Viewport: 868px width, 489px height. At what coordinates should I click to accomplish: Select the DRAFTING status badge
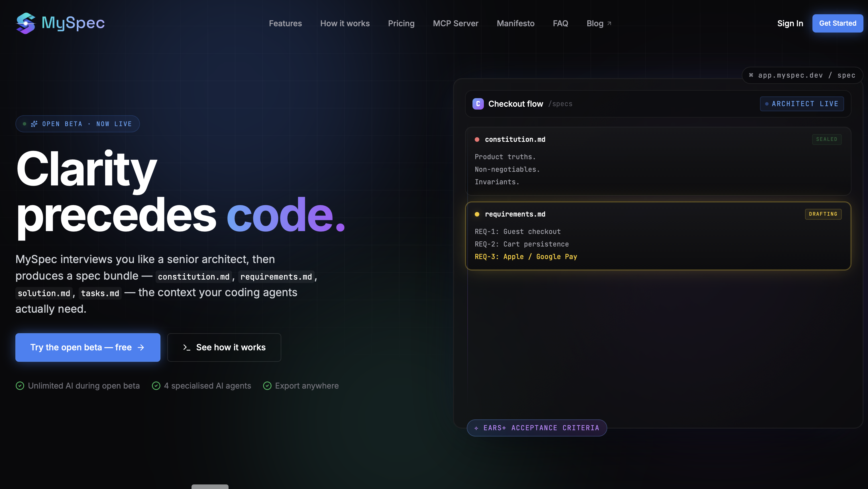[x=823, y=214]
